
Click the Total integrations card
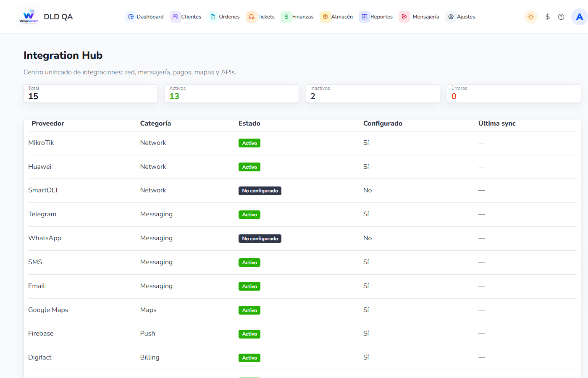point(91,94)
